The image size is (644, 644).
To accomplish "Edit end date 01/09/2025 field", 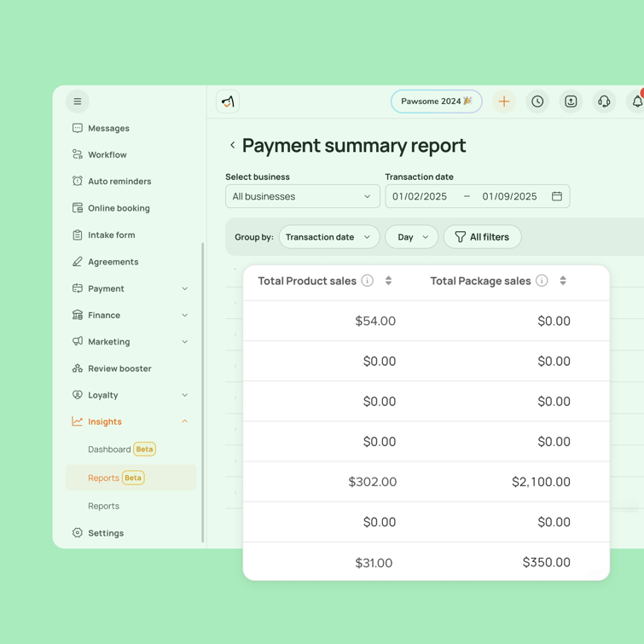I will [509, 196].
